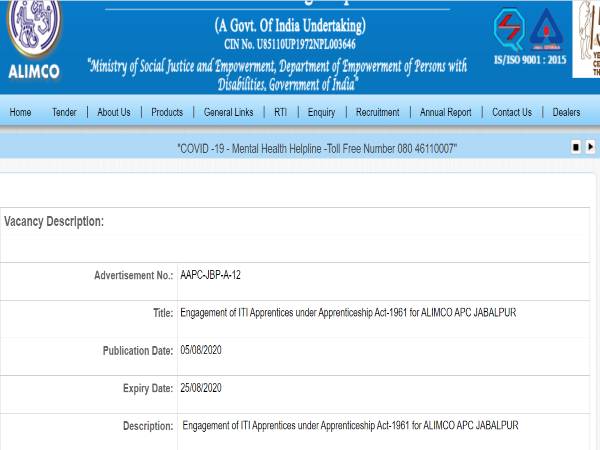Click the ISO 9001:2015 text label
The width and height of the screenshot is (600, 450).
[530, 61]
